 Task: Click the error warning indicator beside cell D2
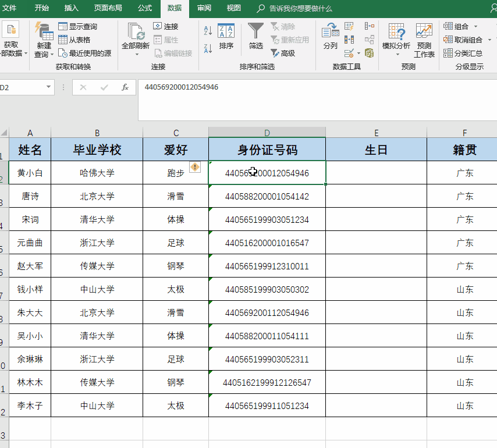coord(195,167)
